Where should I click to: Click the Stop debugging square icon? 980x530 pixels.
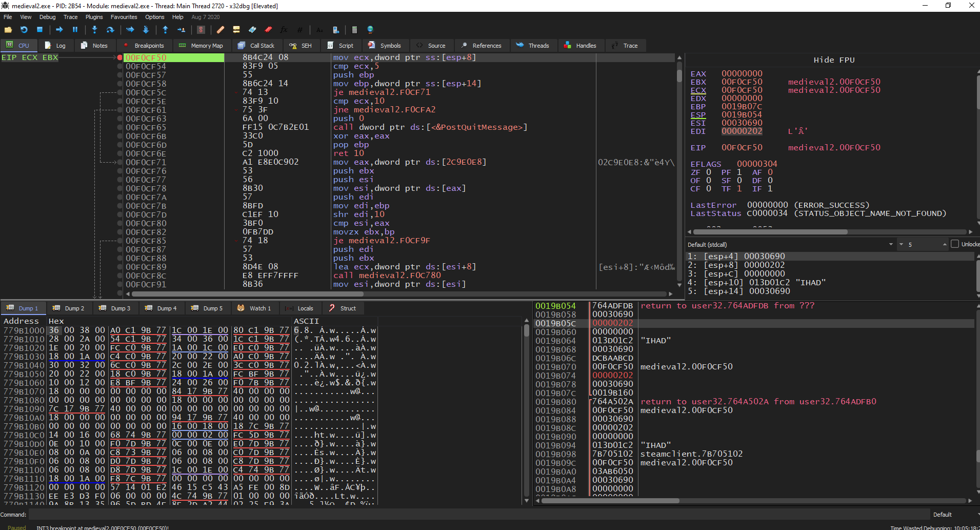(x=39, y=30)
